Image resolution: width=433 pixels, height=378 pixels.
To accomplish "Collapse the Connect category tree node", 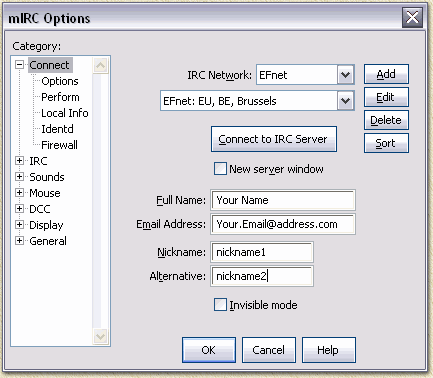I will tap(20, 65).
